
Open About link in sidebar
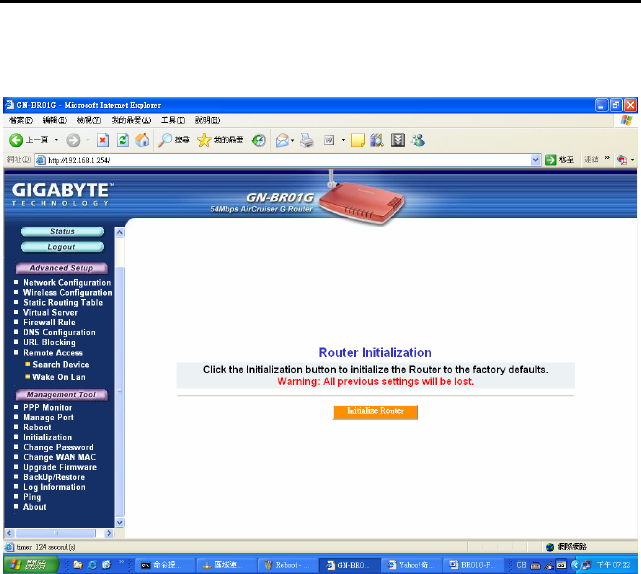click(34, 507)
